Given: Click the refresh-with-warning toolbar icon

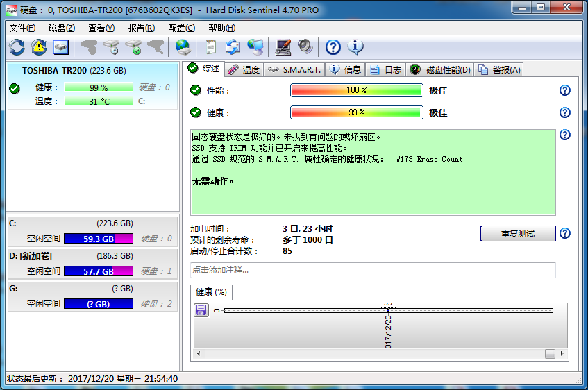Looking at the screenshot, I should pyautogui.click(x=39, y=47).
